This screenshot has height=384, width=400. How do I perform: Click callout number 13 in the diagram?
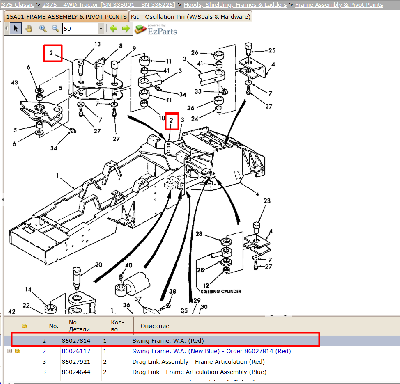point(97,44)
